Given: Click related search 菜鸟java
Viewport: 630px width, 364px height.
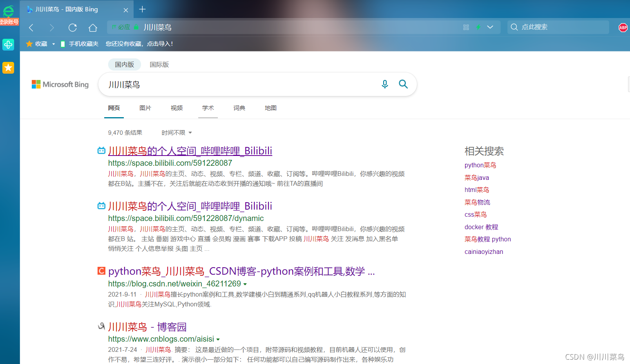Looking at the screenshot, I should pos(477,178).
